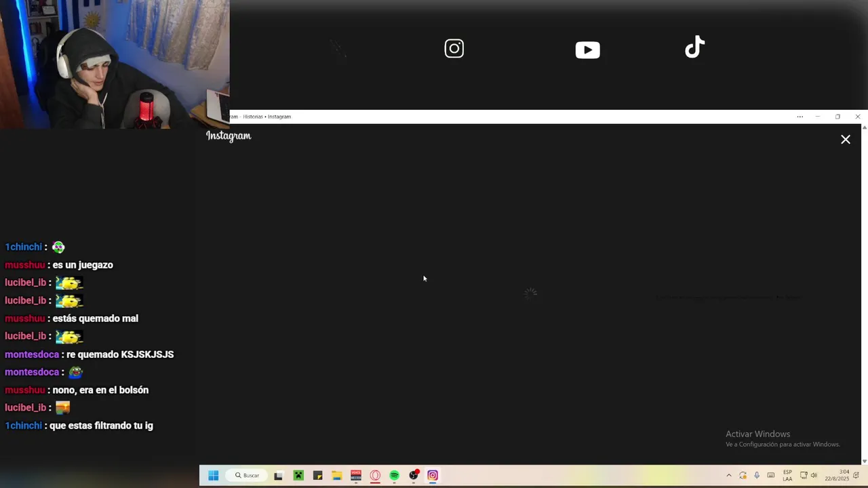Open the clock showing 3:04 22/8/2025

pos(837,476)
